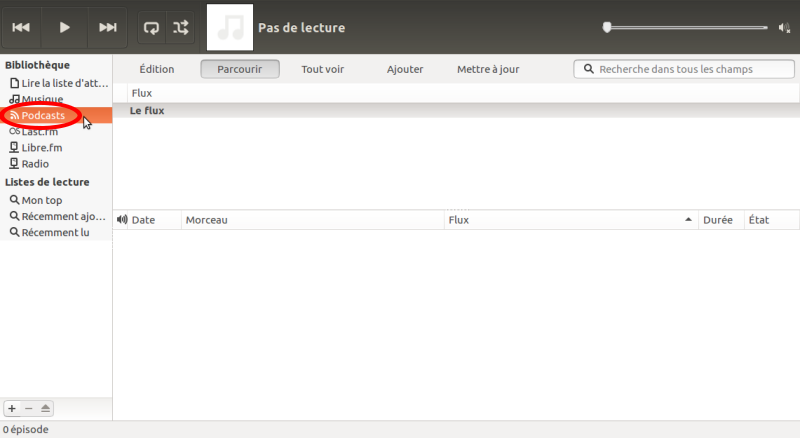
Task: Click the '0 épisode' status text
Action: 26,429
